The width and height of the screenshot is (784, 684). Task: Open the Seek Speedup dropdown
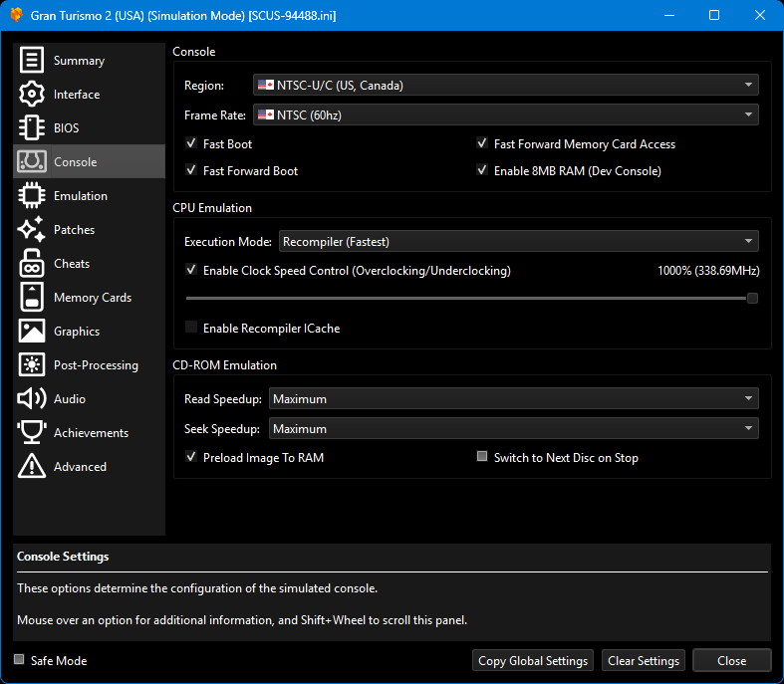click(513, 429)
